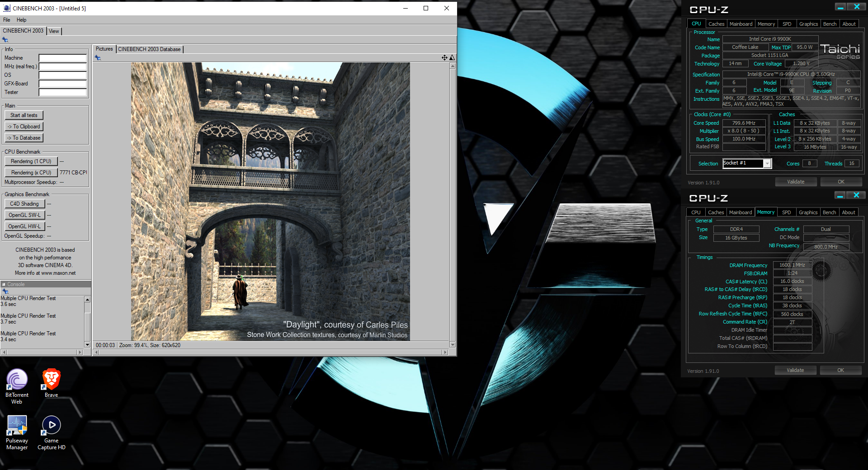The height and width of the screenshot is (470, 868).
Task: Close the lower CPU-Z Memory window
Action: pos(856,195)
